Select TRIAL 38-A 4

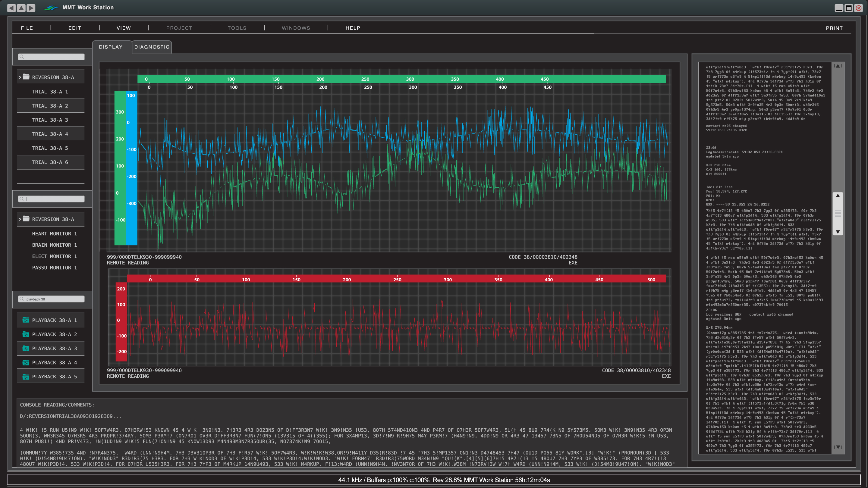coord(51,134)
